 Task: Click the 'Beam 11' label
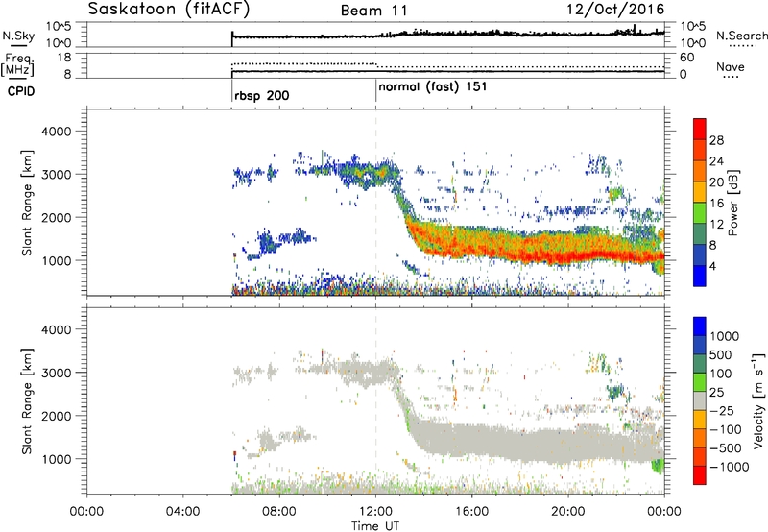click(374, 11)
